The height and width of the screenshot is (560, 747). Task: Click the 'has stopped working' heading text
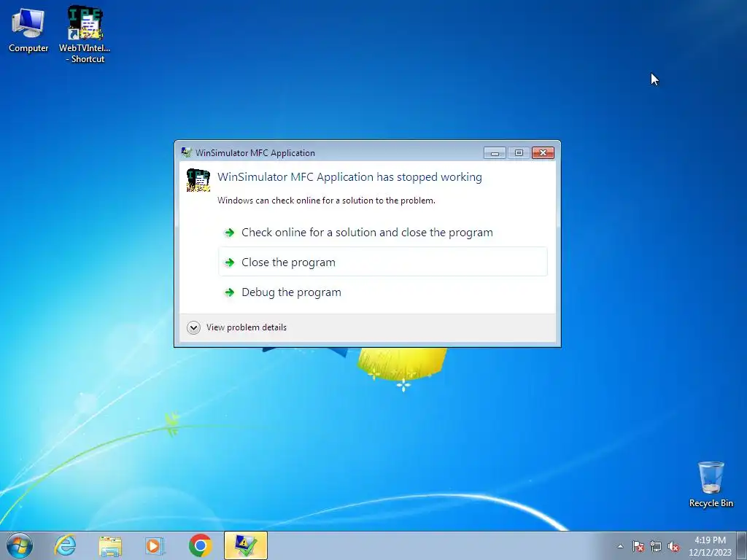pos(349,176)
